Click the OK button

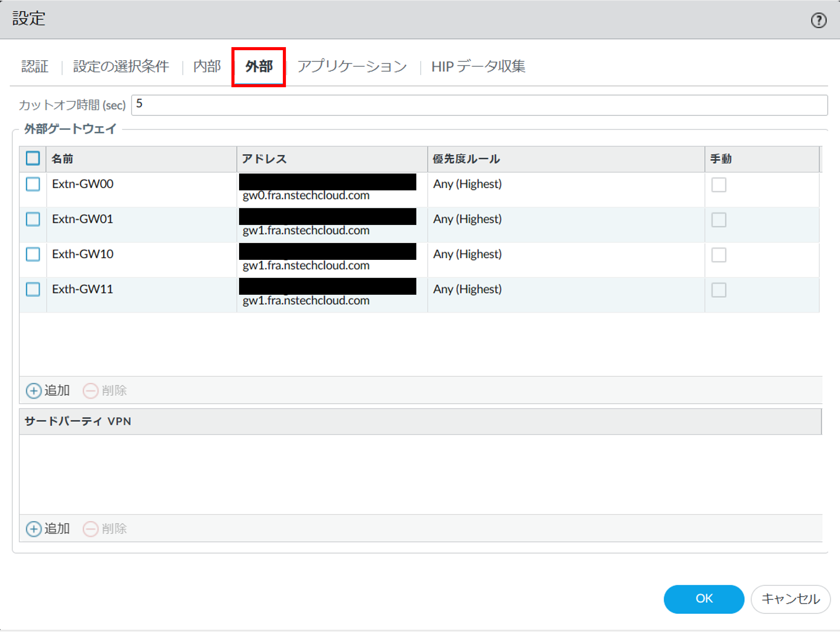coord(704,599)
